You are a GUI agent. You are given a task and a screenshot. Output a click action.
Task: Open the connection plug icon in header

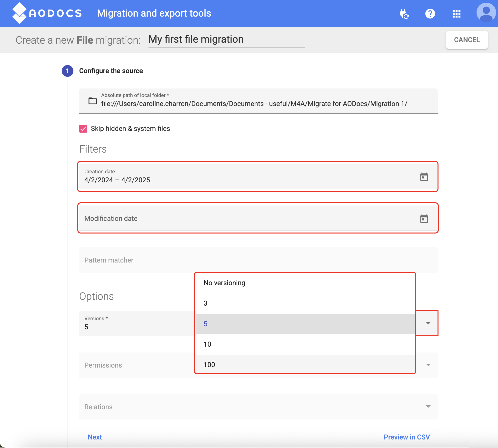[x=404, y=14]
